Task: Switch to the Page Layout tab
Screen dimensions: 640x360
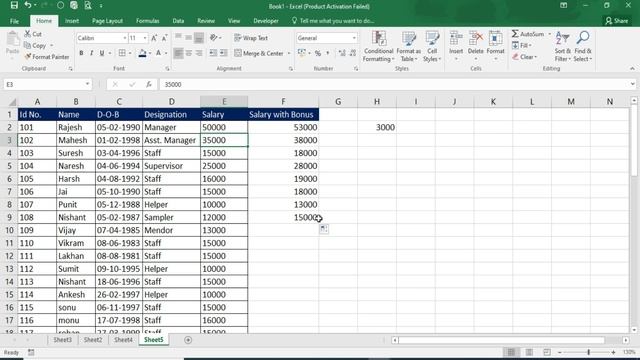Action: pos(107,21)
